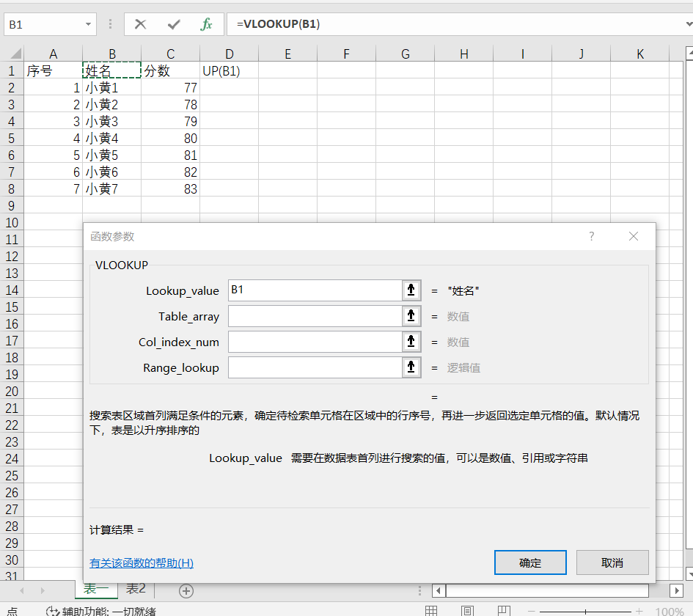Click score cell 83
Screen dimensions: 693x616
pyautogui.click(x=171, y=189)
